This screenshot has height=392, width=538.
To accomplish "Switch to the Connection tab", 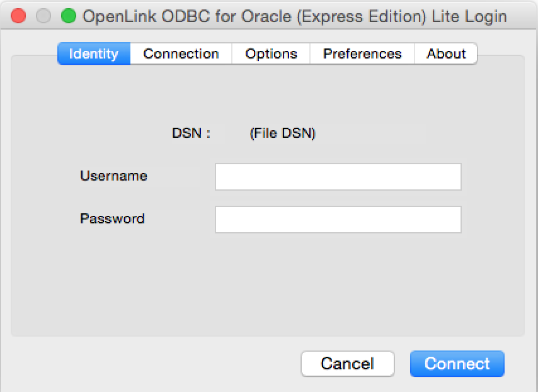I will [x=181, y=53].
